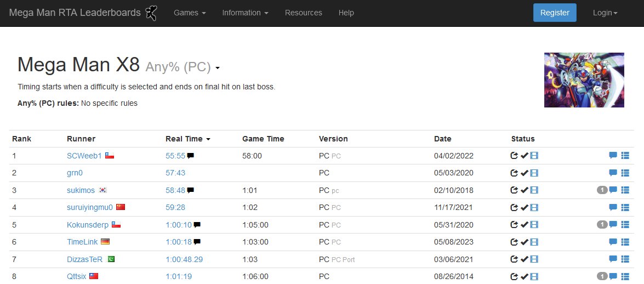Expand the Information dropdown menu
The height and width of the screenshot is (284, 644).
[245, 13]
